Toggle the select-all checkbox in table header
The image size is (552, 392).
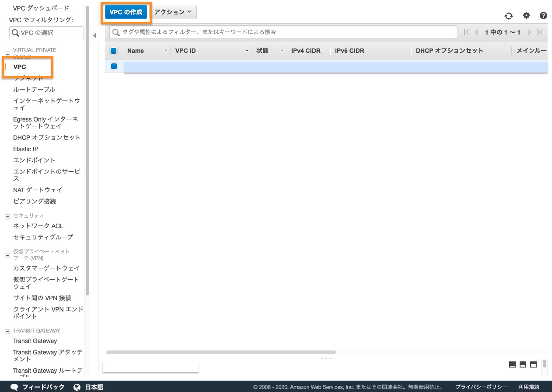pos(114,51)
